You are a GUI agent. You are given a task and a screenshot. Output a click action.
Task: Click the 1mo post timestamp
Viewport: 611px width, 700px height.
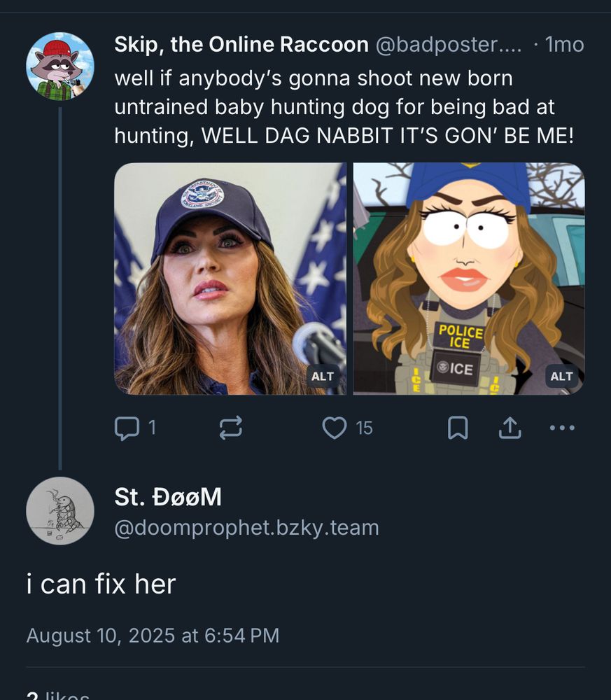[x=564, y=45]
